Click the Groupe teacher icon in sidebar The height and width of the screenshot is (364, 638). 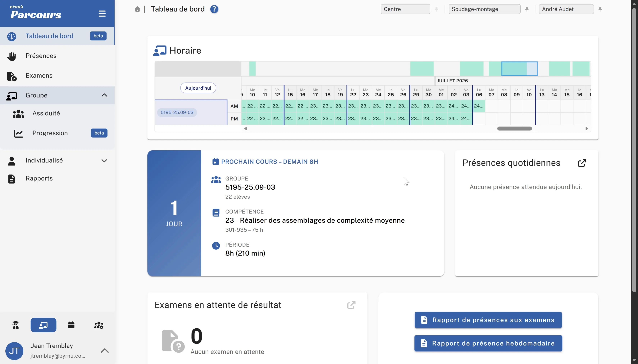click(x=12, y=96)
